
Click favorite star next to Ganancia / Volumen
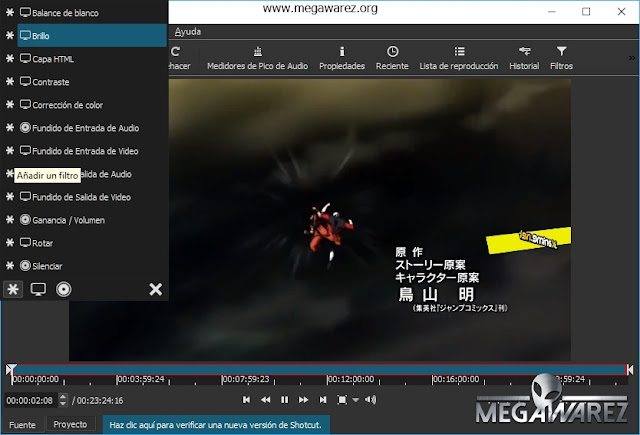click(10, 220)
